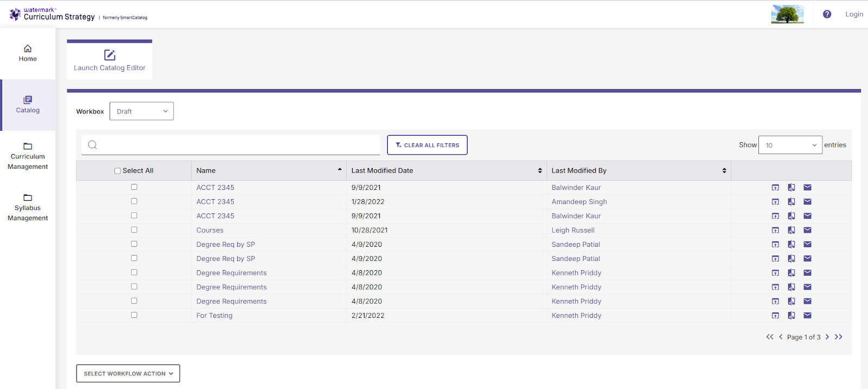Open the Select Workflow Action dropdown
The image size is (868, 389).
[x=128, y=373]
